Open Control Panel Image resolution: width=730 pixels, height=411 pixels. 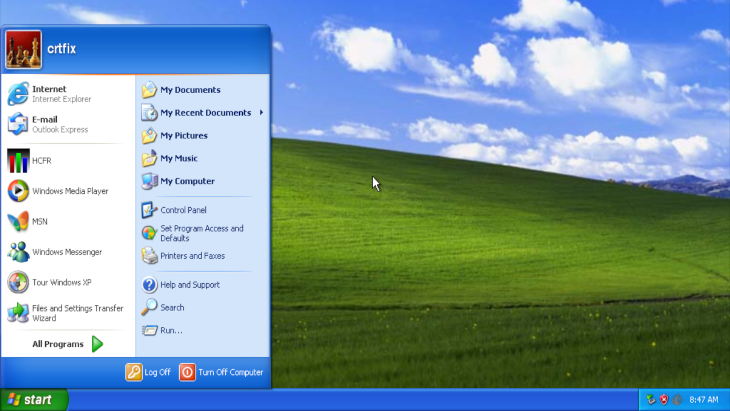click(x=182, y=210)
